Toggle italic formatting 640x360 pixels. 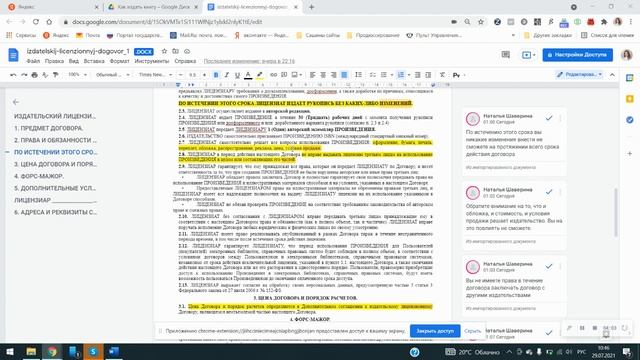click(x=227, y=75)
